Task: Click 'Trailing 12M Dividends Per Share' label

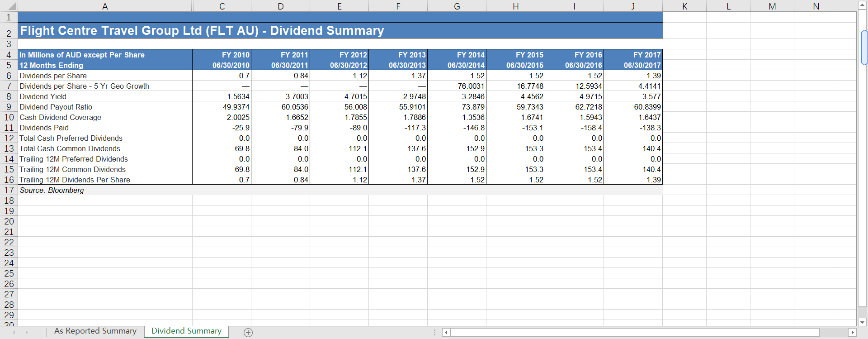Action: point(105,180)
